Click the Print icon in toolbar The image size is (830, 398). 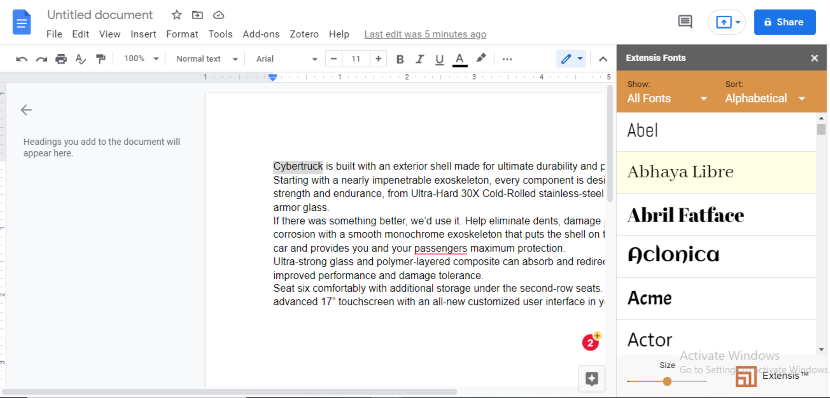tap(61, 59)
